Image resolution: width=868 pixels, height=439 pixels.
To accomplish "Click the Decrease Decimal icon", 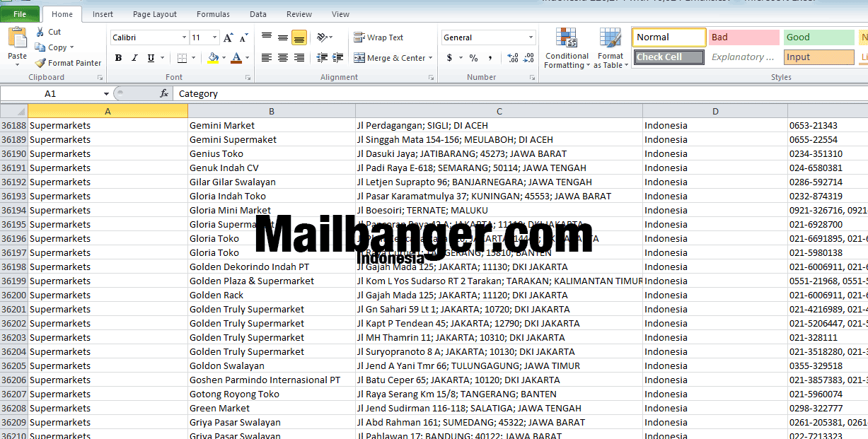I will pos(529,58).
